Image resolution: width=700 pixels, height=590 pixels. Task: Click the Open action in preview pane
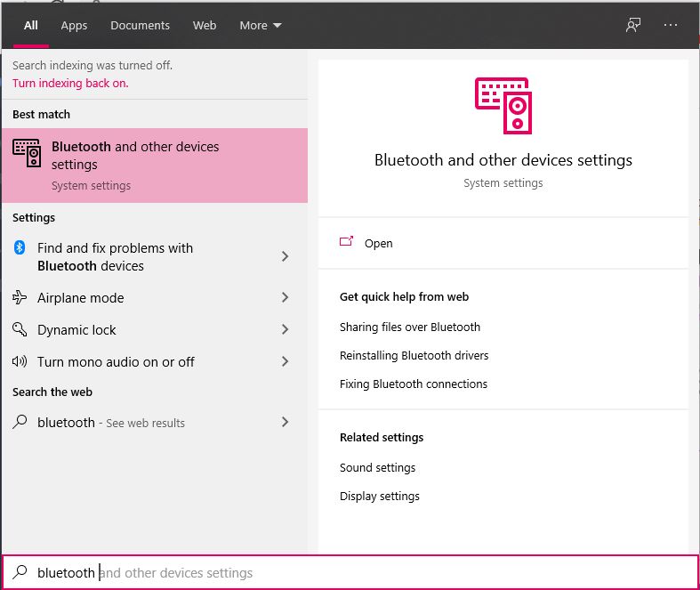503,244
